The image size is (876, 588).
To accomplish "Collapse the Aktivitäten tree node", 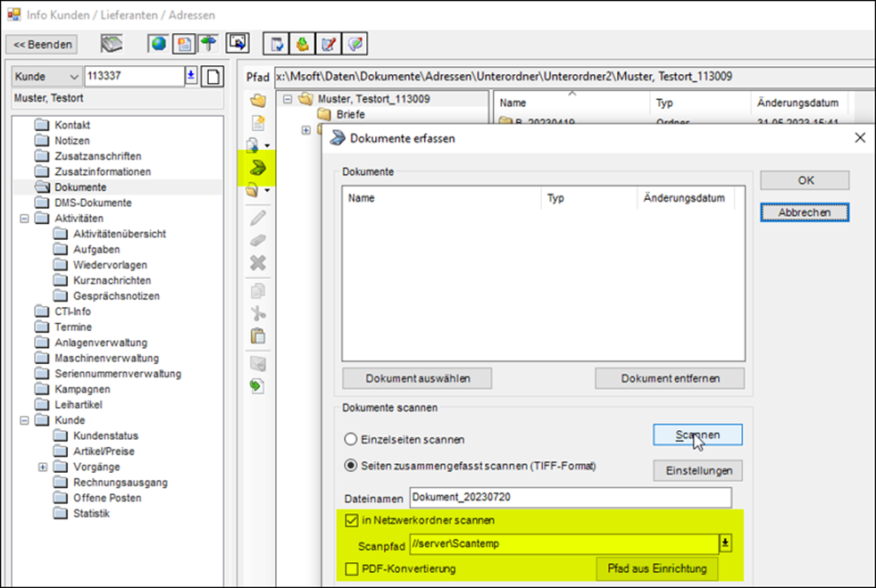I will click(x=24, y=219).
